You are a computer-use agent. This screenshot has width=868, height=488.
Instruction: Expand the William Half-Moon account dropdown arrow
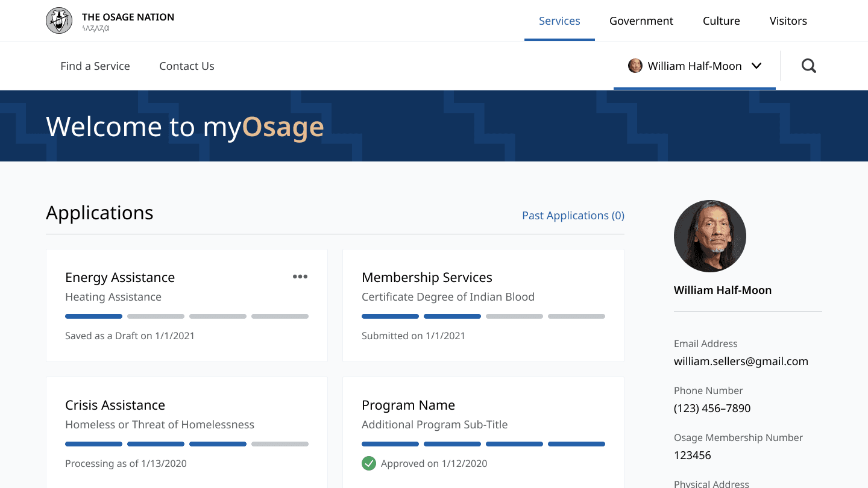[756, 66]
